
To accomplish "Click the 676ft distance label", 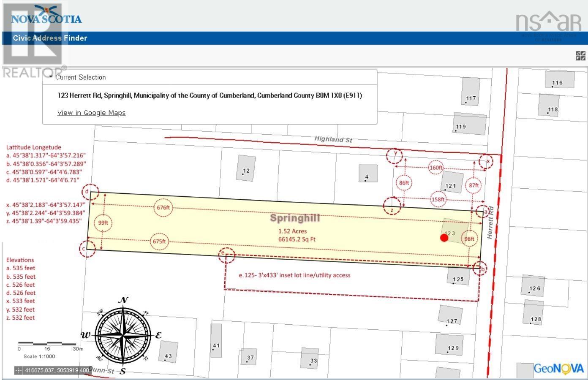I will pyautogui.click(x=163, y=207).
